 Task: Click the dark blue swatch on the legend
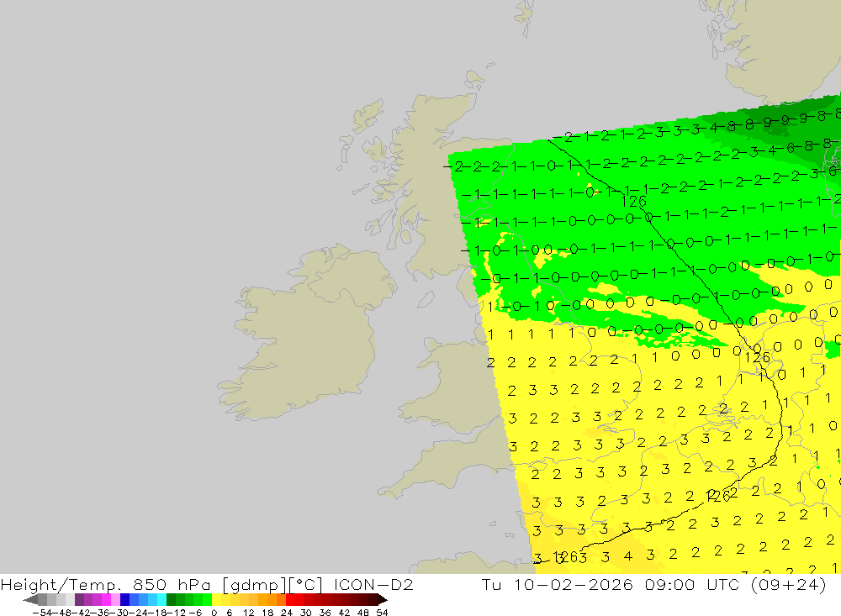(125, 600)
